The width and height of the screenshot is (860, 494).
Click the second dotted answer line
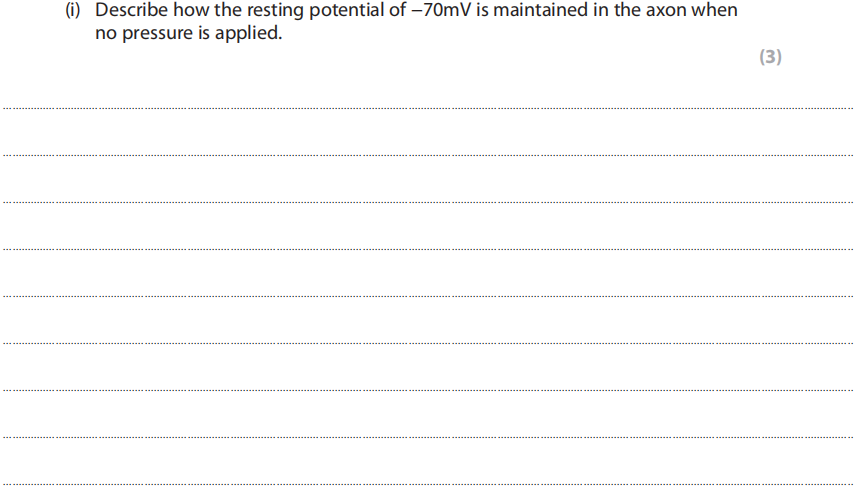pyautogui.click(x=428, y=155)
